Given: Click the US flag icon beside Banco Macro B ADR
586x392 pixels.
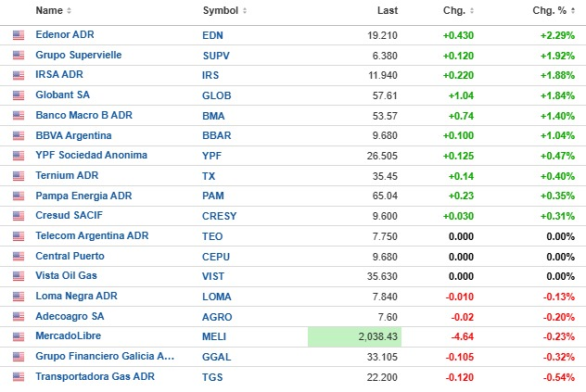Looking at the screenshot, I should (19, 116).
